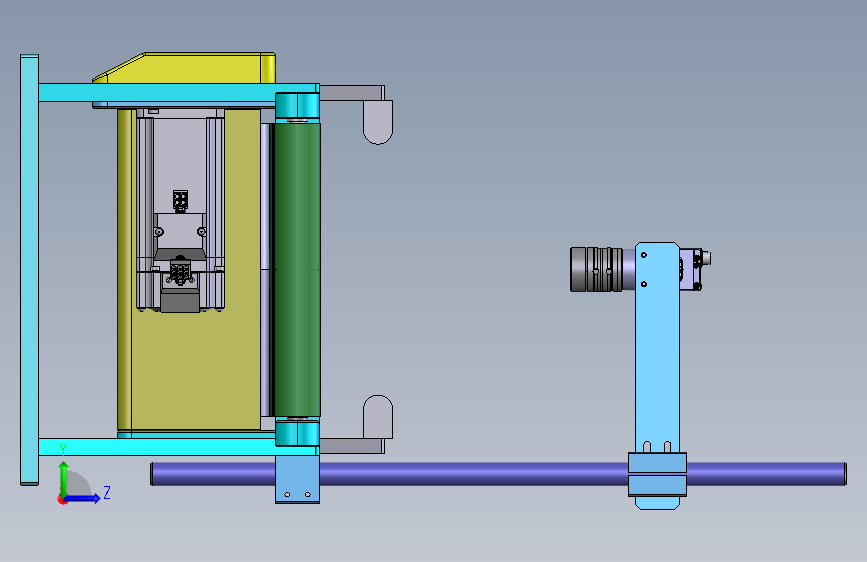Select the blue clamp block below roller
867x562 pixels.
(297, 479)
